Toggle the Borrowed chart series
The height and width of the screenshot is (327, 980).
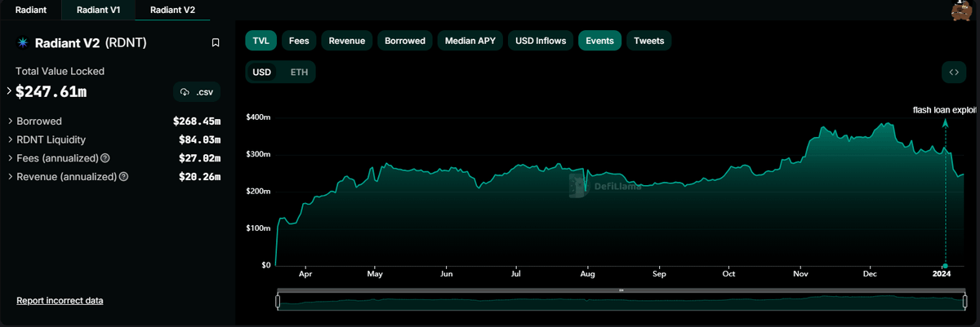tap(405, 40)
